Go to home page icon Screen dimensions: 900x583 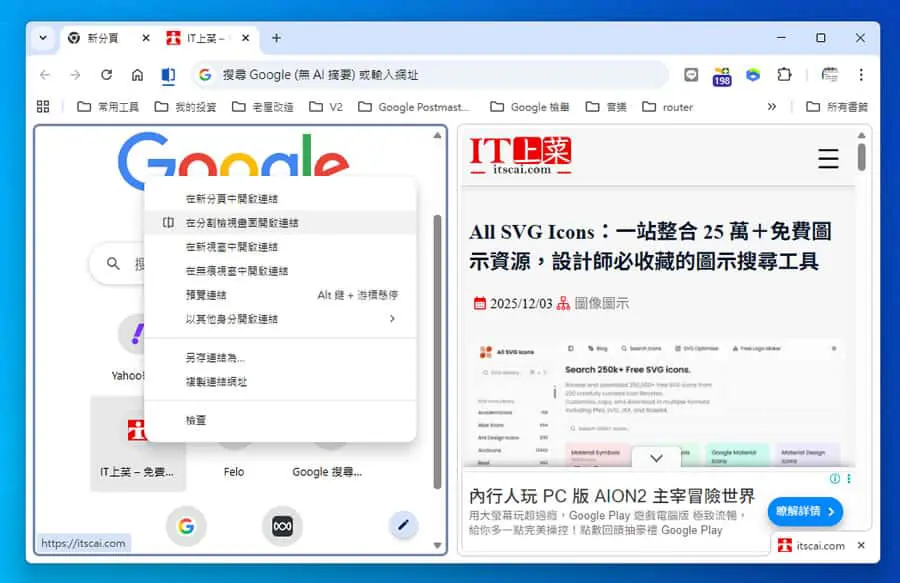coord(137,75)
